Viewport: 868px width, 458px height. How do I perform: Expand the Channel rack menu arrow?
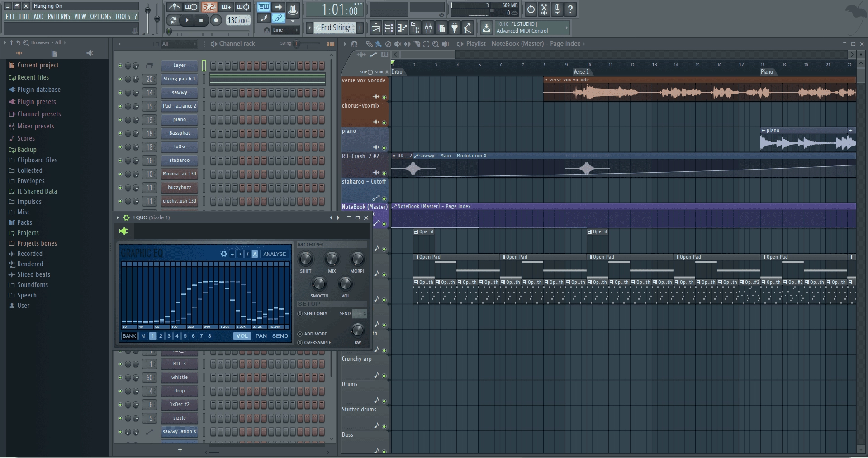(119, 44)
